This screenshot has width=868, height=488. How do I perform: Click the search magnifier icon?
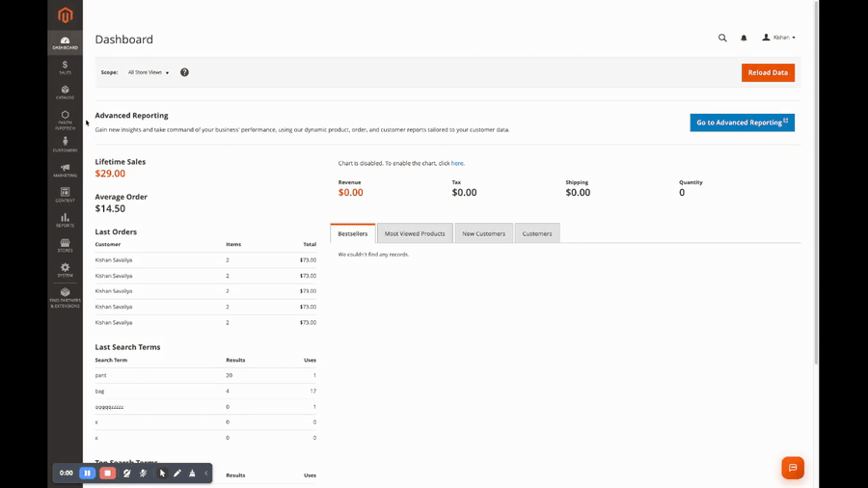(x=722, y=38)
